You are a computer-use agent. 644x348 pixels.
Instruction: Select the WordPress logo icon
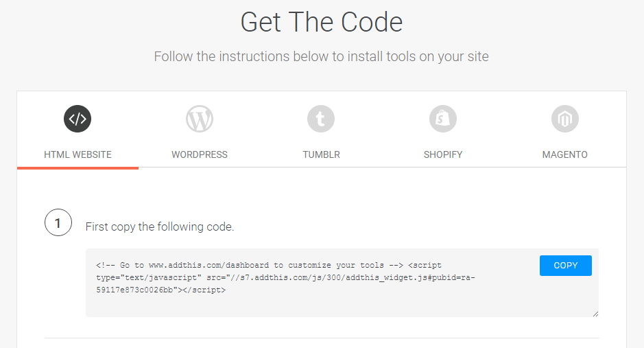pos(200,119)
